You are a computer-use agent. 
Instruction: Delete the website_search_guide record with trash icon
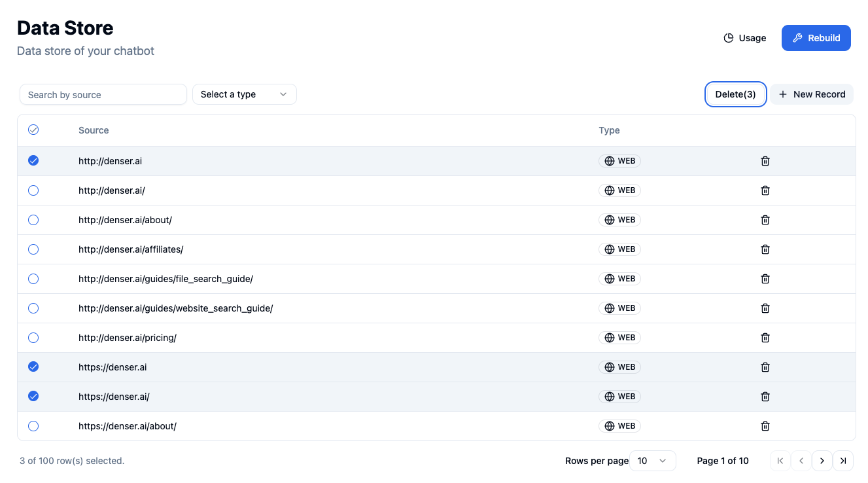[765, 308]
